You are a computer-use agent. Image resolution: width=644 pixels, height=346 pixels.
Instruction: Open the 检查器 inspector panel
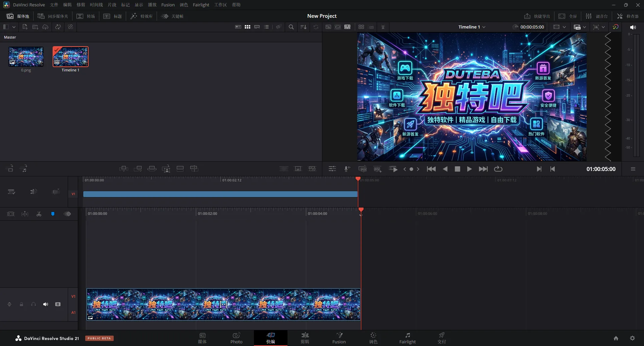(628, 16)
